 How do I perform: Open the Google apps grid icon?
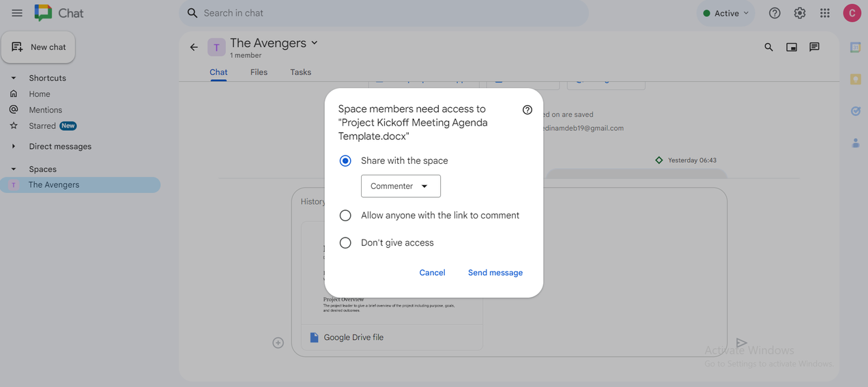pos(825,13)
